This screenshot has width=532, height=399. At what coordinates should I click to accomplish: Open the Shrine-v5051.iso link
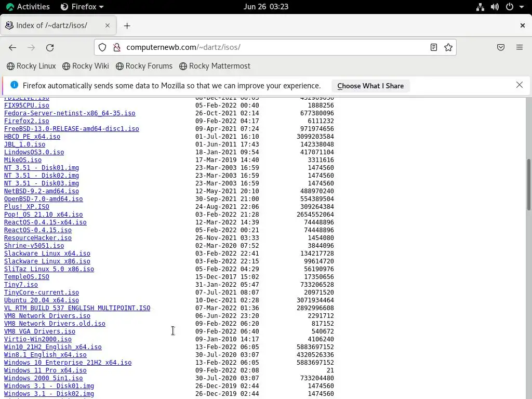(x=34, y=246)
